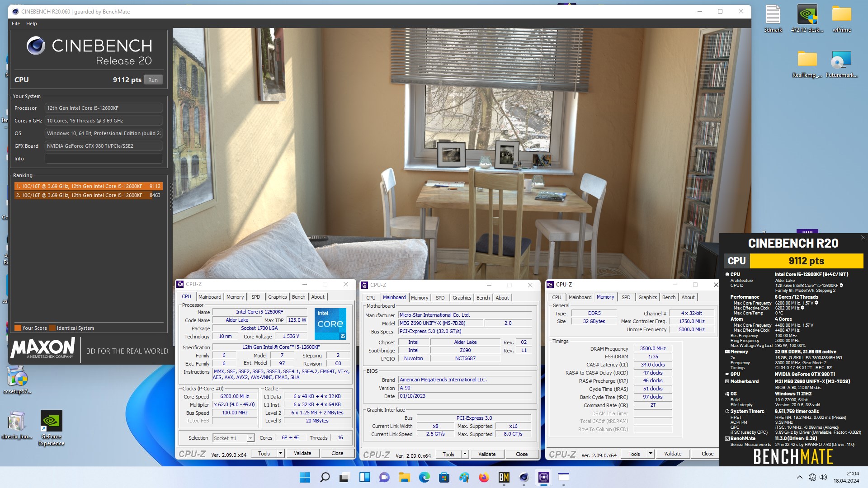Open File Explorer from taskbar
Image resolution: width=868 pixels, height=488 pixels.
point(404,477)
